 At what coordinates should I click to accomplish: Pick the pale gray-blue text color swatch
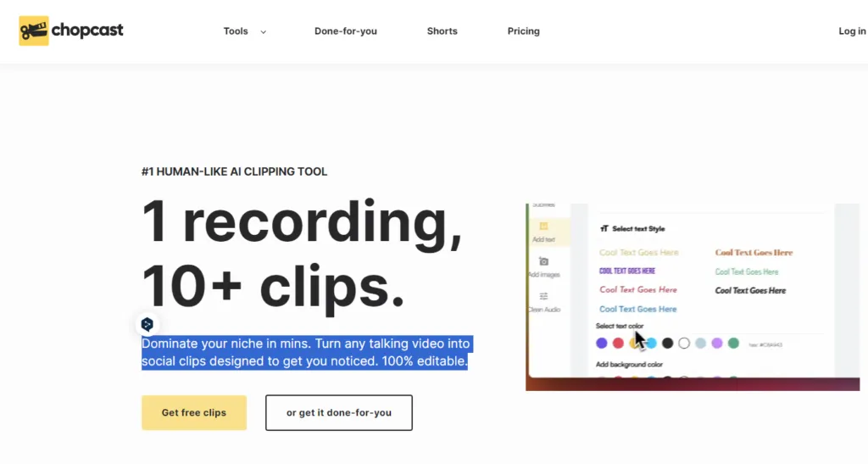point(700,344)
